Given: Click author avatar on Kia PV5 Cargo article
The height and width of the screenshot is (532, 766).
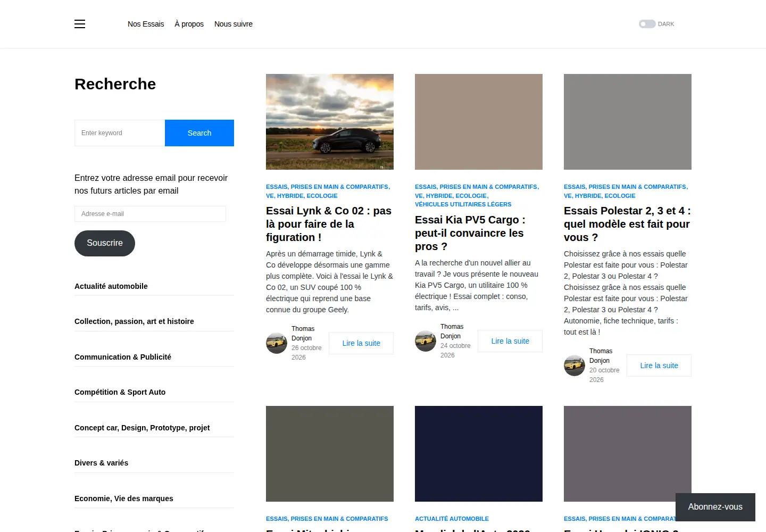Looking at the screenshot, I should pyautogui.click(x=426, y=341).
